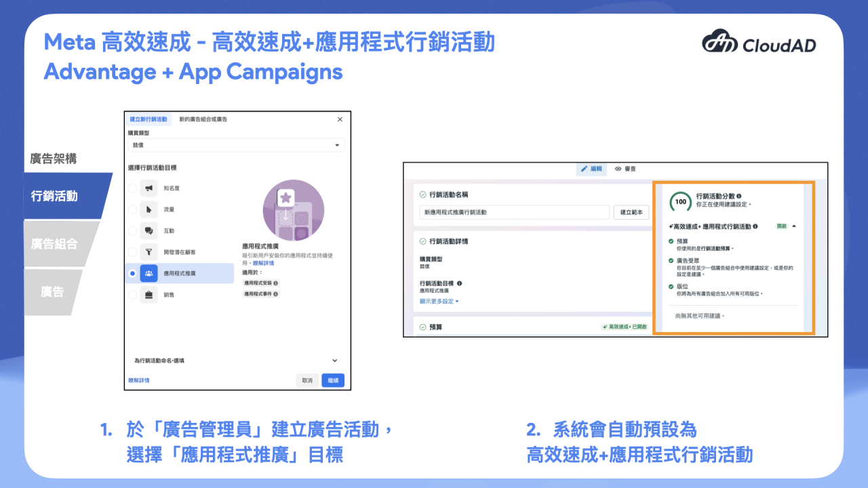Viewport: 868px width, 488px height.
Task: Click the 你正在使用建議設定 text
Action: (x=724, y=203)
